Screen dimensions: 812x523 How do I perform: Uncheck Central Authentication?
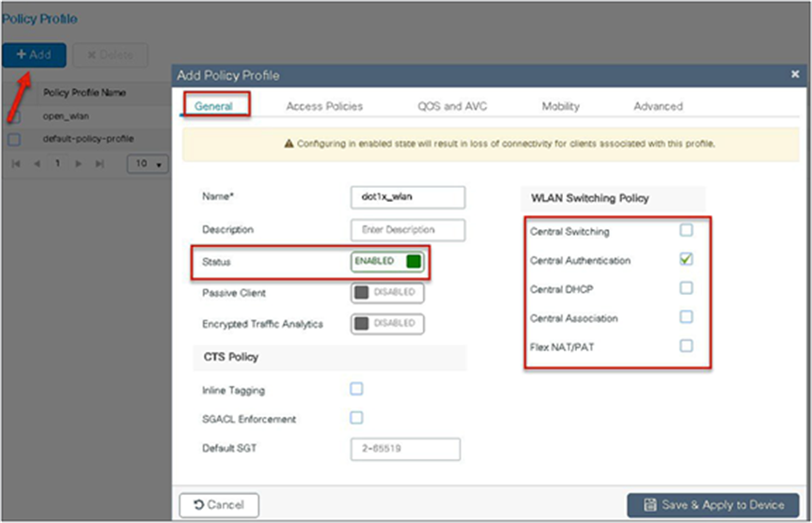tap(686, 259)
